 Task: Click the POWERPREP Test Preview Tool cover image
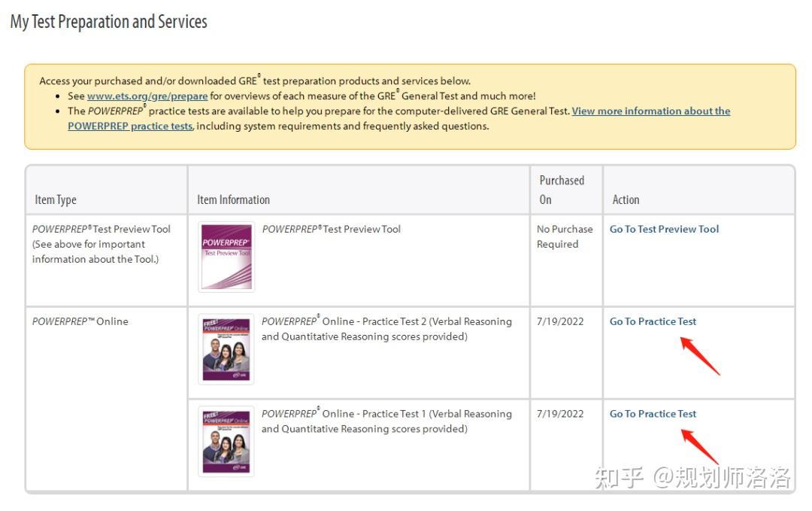point(227,257)
